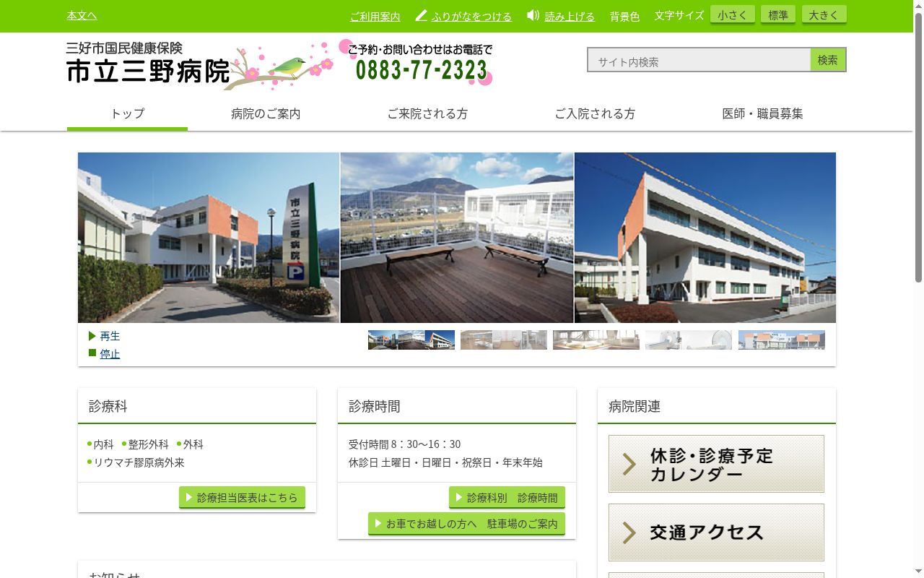Open the 医師・職員募集 menu

(762, 113)
